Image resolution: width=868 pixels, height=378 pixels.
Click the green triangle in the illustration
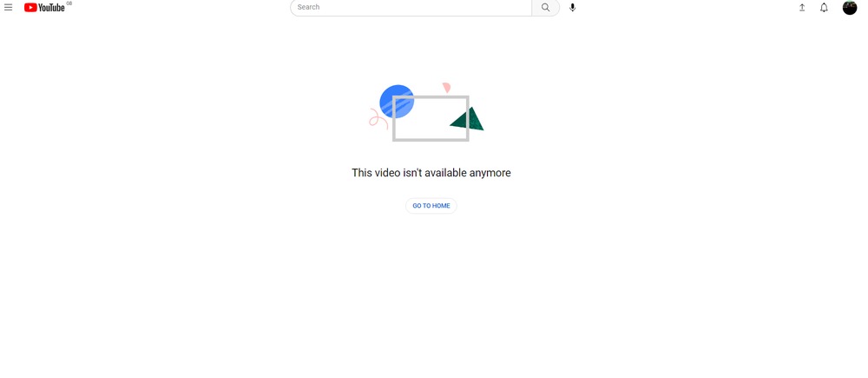tap(469, 119)
